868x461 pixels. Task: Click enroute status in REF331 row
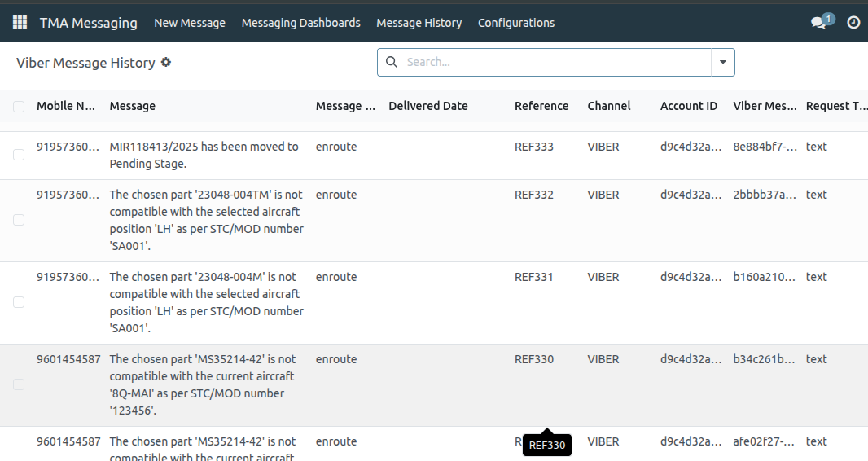(336, 277)
